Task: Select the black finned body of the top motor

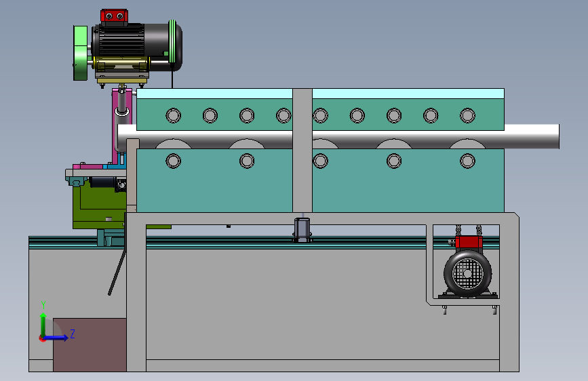Action: coord(121,40)
